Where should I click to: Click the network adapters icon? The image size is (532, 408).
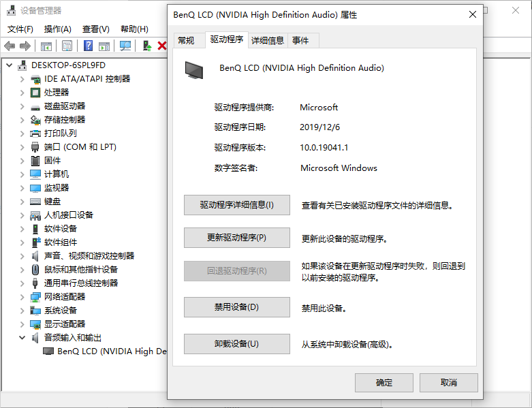click(35, 297)
